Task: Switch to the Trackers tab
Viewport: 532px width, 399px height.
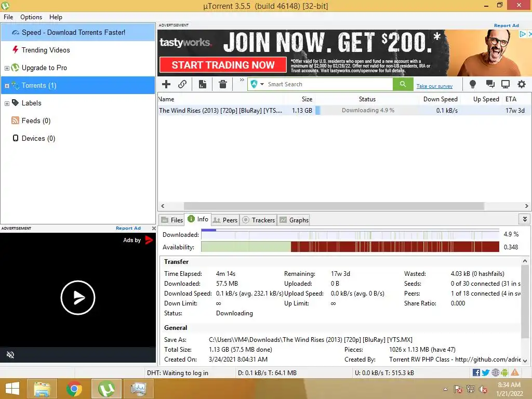Action: 259,220
